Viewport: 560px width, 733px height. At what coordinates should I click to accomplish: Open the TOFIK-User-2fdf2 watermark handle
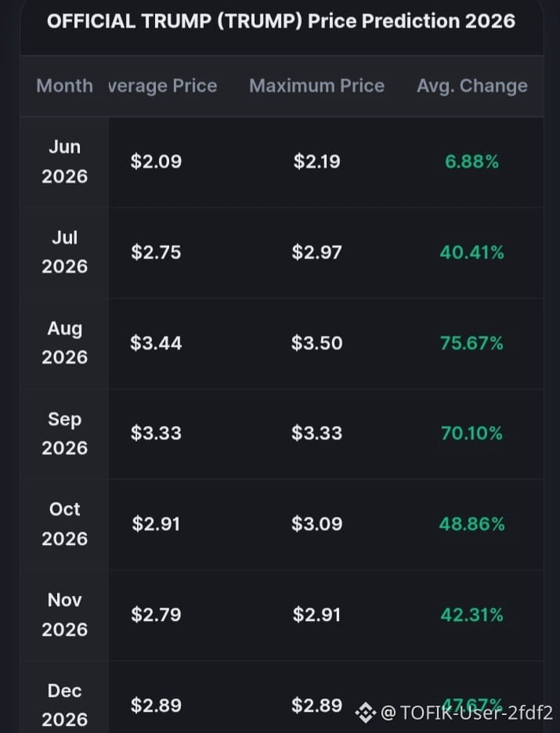coord(468,713)
